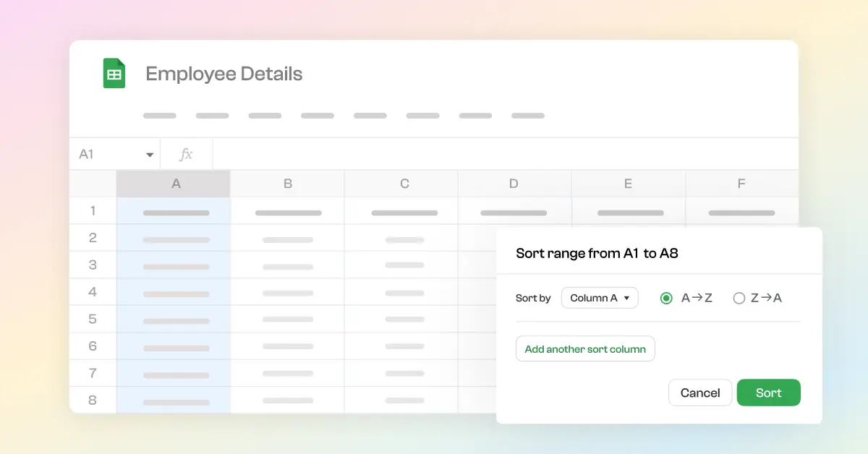Cancel the sort range dialog
The height and width of the screenshot is (454, 868).
(x=699, y=393)
